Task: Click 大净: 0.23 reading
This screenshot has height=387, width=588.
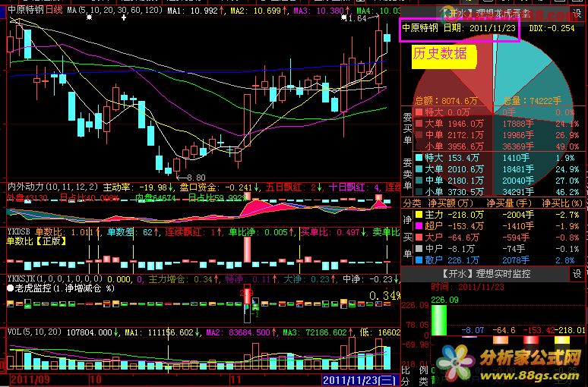Action: (x=309, y=279)
